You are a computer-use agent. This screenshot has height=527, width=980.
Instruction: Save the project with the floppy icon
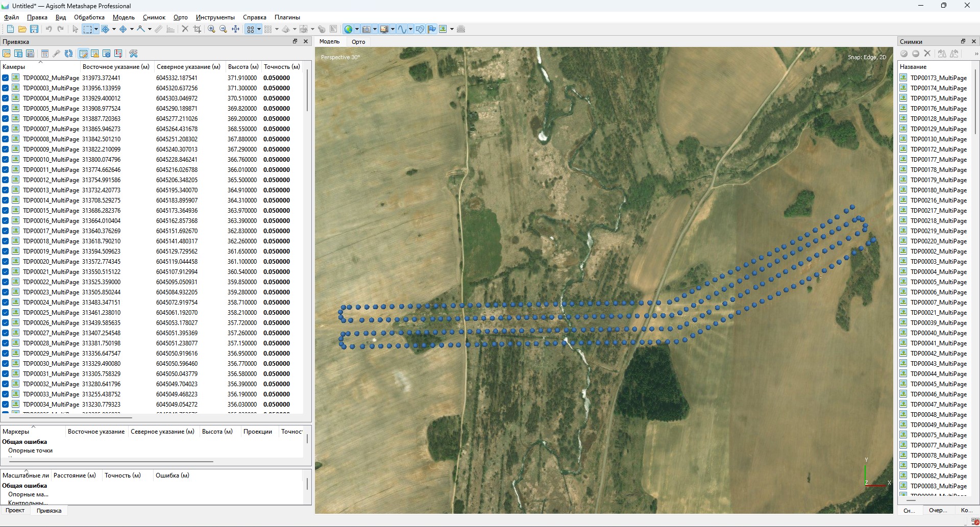[34, 29]
